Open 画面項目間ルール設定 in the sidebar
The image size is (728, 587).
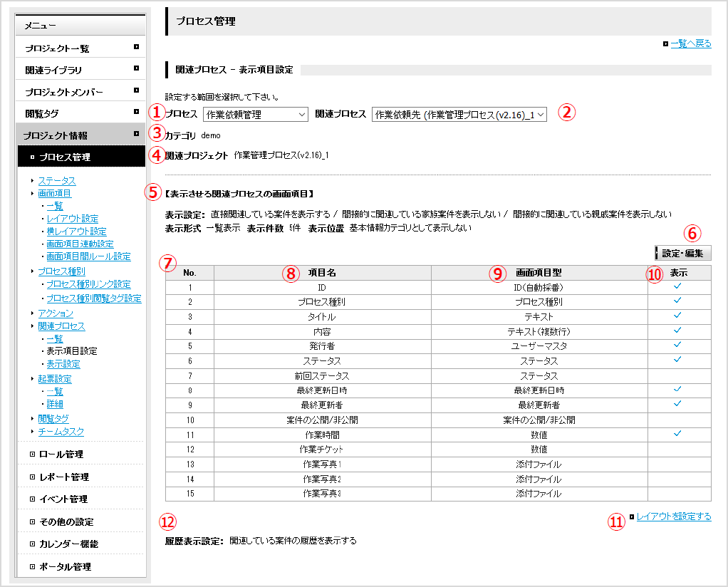88,256
